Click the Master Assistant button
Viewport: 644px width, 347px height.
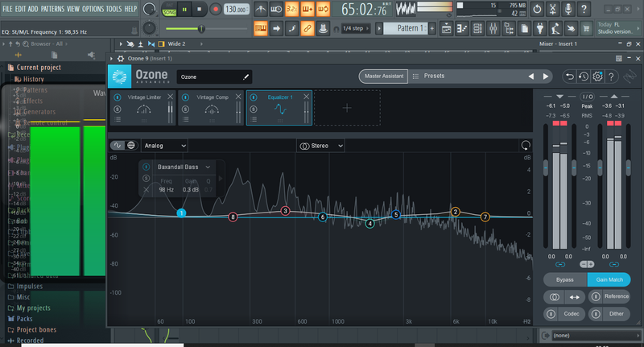pyautogui.click(x=384, y=76)
